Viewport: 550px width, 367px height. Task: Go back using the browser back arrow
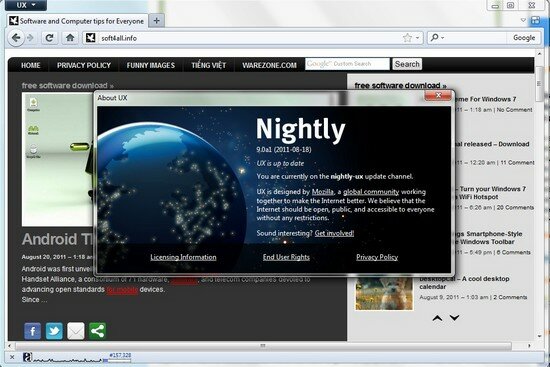point(16,38)
